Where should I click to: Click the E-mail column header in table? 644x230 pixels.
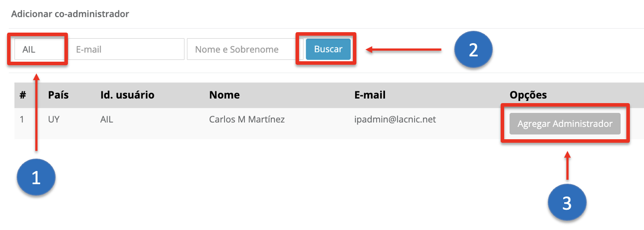[x=370, y=95]
